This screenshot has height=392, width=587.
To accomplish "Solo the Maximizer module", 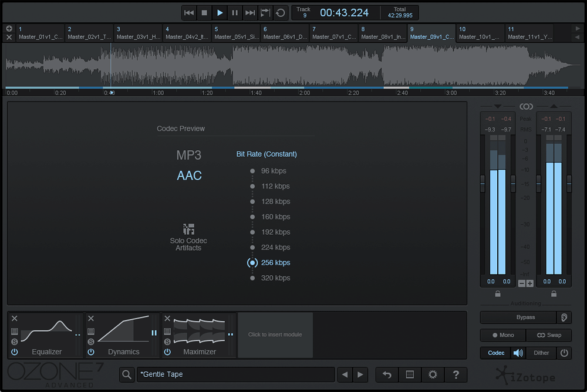I will click(167, 342).
